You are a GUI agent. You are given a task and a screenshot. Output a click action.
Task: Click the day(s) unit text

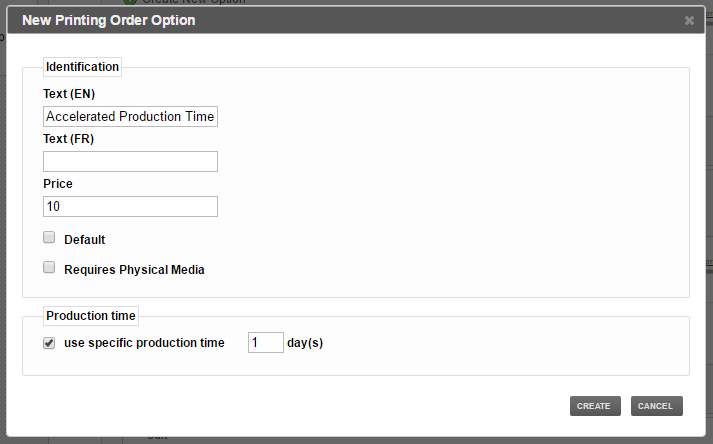[305, 343]
